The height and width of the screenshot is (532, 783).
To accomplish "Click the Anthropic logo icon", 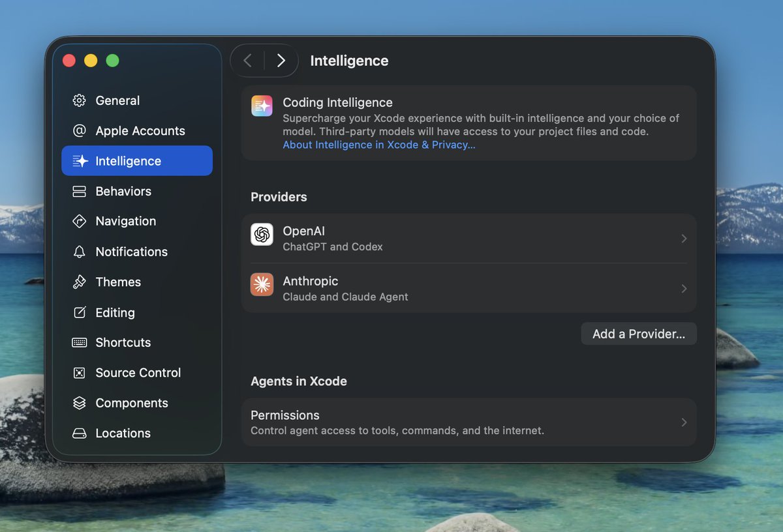I will coord(262,285).
